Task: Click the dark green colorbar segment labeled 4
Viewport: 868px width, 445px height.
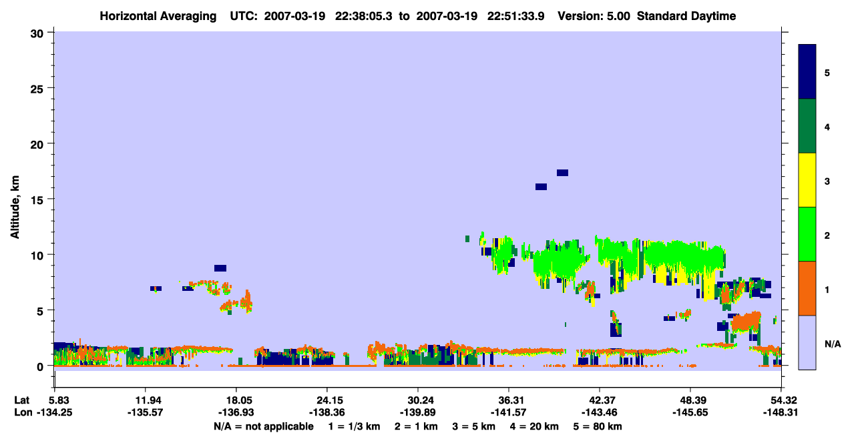Action: click(807, 126)
